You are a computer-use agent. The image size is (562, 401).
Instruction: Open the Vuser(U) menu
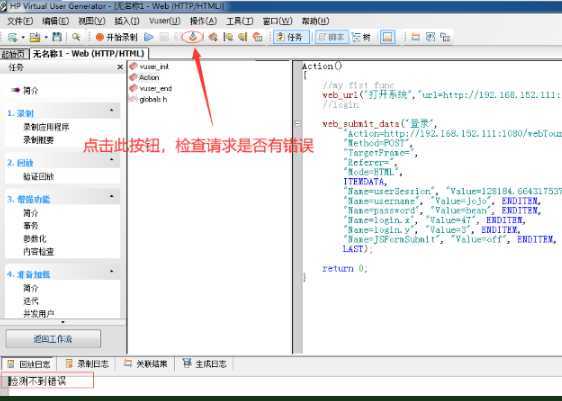coord(165,21)
